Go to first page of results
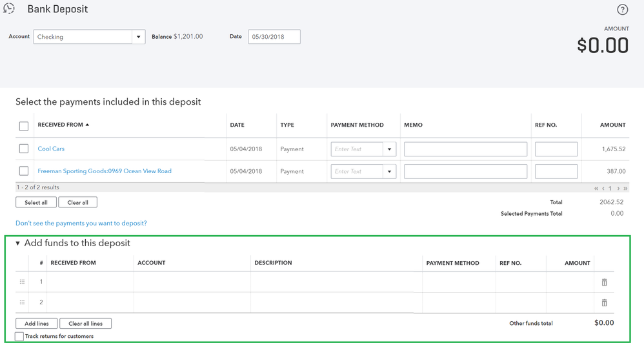The height and width of the screenshot is (347, 644). pyautogui.click(x=596, y=188)
